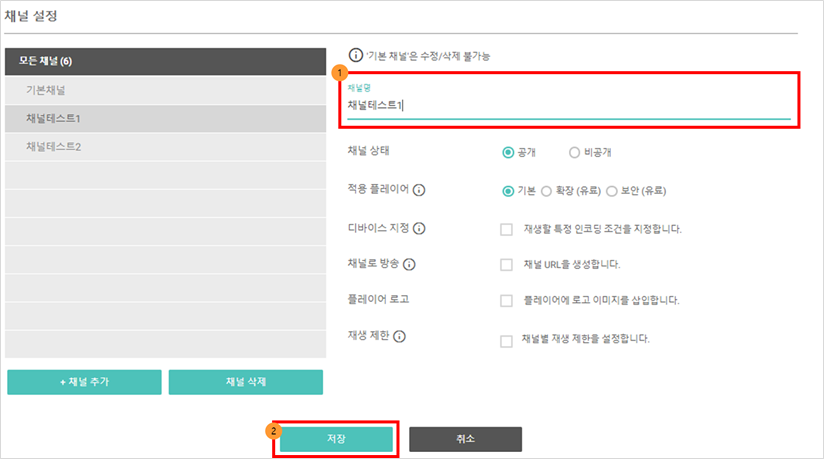824x459 pixels.
Task: Click info icon beside 채널로 방송
Action: (x=409, y=264)
